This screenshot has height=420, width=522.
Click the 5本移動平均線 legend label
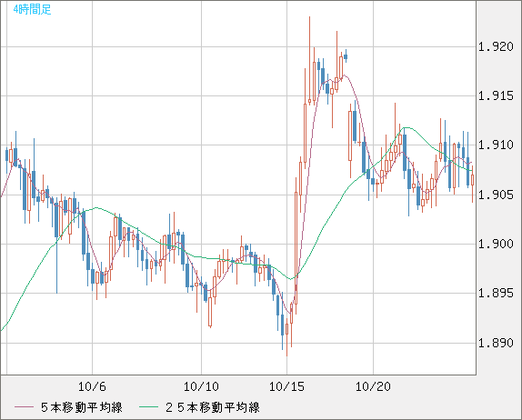click(x=82, y=407)
